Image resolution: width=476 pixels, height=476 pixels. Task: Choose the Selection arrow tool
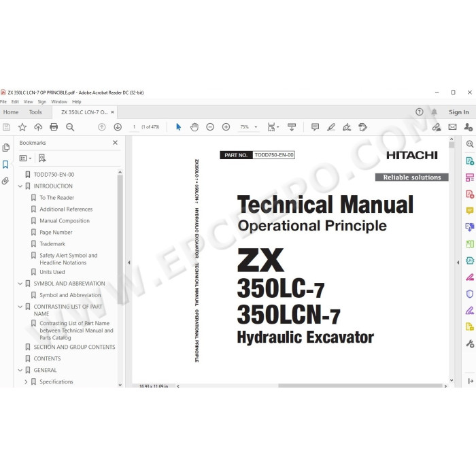click(178, 127)
